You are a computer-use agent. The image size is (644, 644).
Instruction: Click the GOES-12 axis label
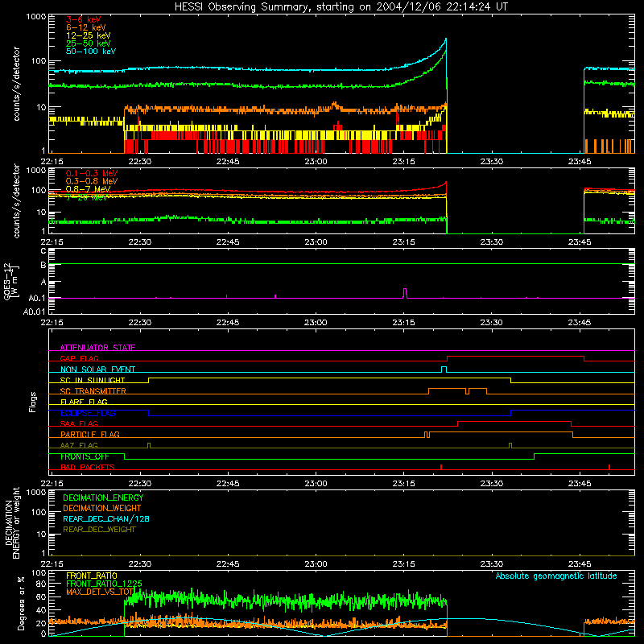click(11, 281)
